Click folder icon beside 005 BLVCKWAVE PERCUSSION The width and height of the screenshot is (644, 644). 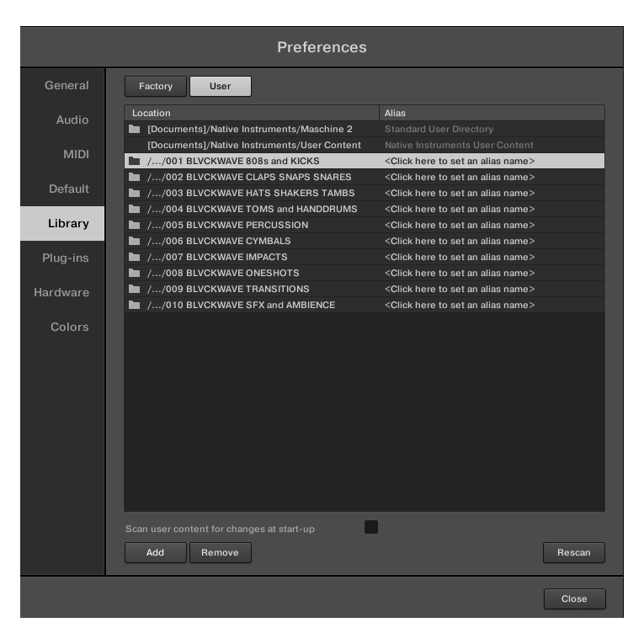coord(134,225)
